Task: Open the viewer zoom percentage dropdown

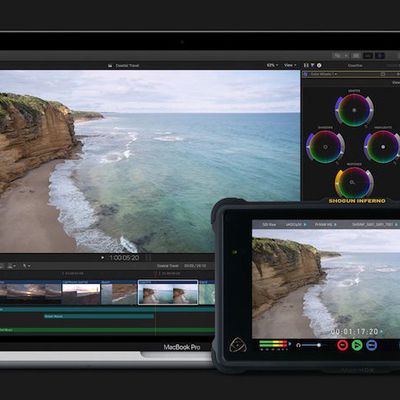Action: click(272, 65)
